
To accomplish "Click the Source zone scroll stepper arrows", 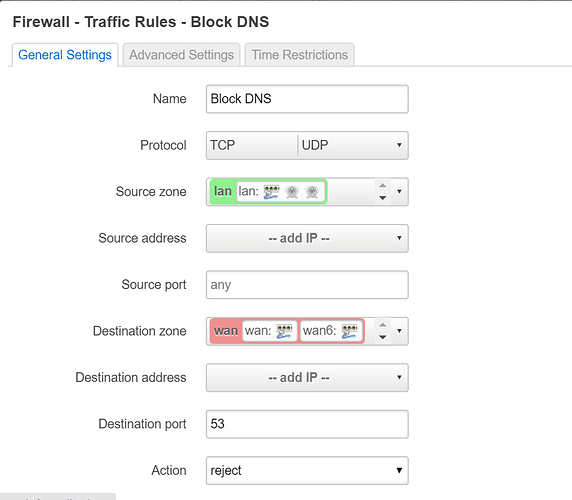I will (382, 191).
